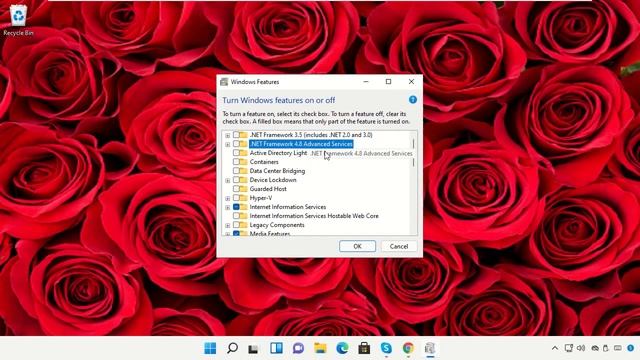640x360 pixels.
Task: Minimize the Windows Features dialog
Action: 366,82
